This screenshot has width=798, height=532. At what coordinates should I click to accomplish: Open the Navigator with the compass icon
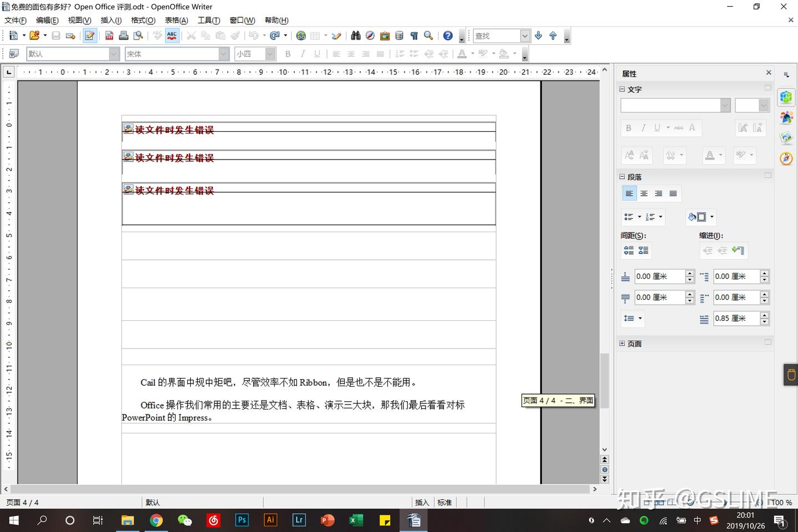(370, 35)
